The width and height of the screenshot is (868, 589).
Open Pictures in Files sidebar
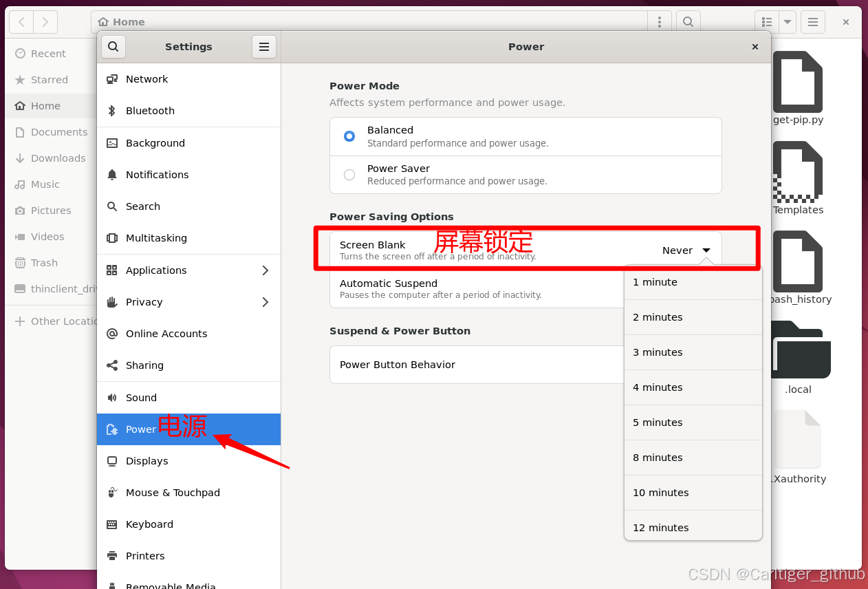click(x=51, y=211)
